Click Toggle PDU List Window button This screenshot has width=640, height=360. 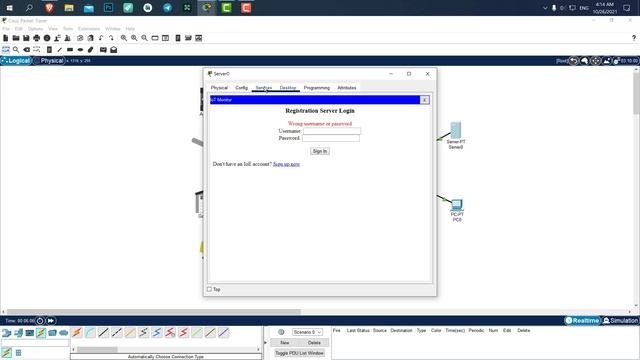pyautogui.click(x=299, y=353)
